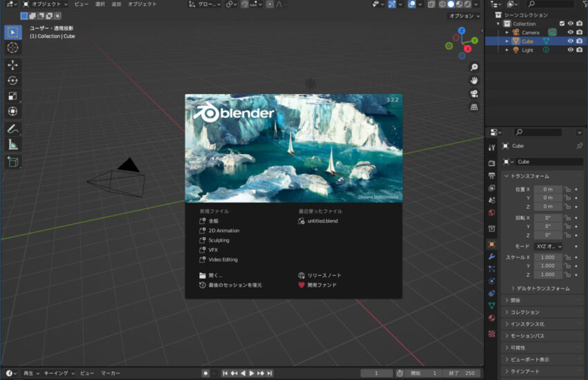
Task: Hide Collection in viewport via eye icon
Action: click(x=571, y=23)
